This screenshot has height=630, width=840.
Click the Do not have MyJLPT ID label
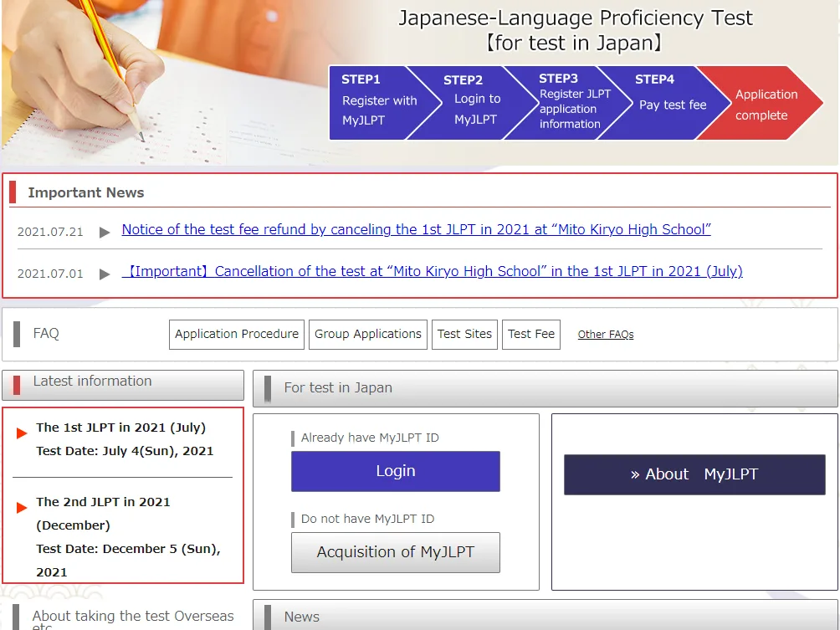367,519
